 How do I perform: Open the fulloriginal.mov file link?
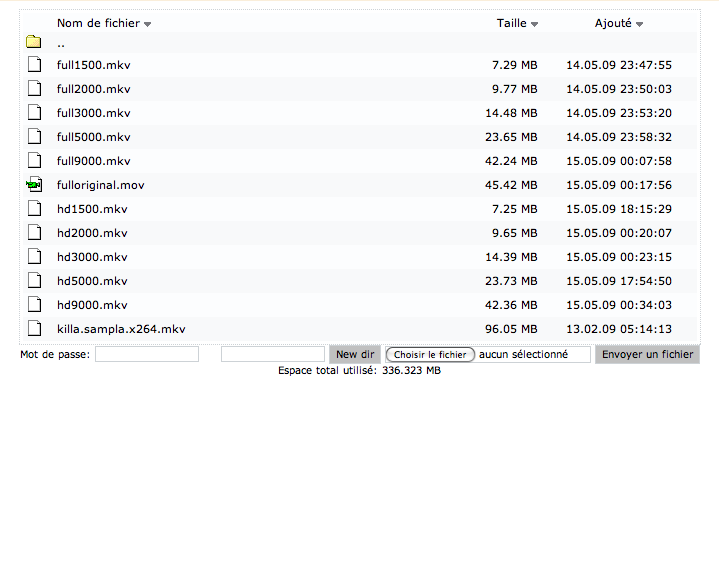pyautogui.click(x=100, y=185)
